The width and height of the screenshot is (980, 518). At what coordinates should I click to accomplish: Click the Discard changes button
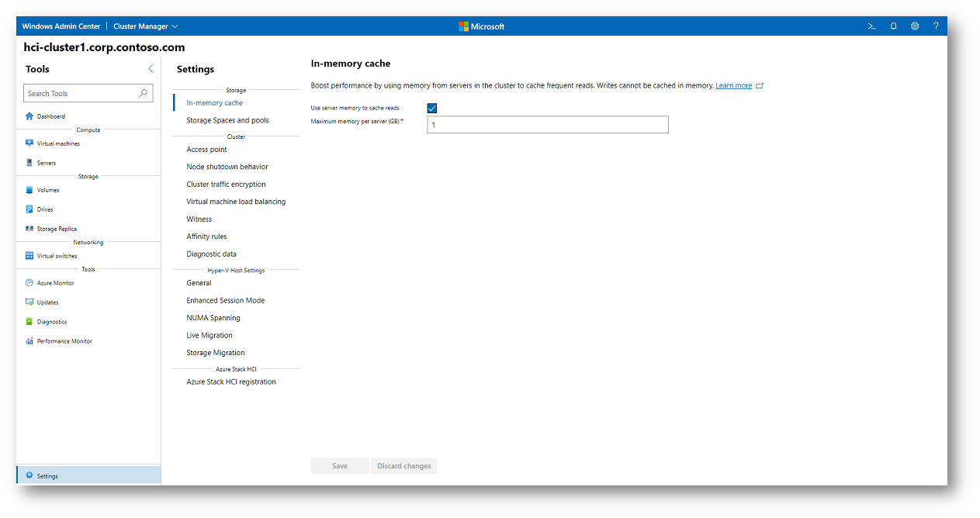pyautogui.click(x=403, y=466)
